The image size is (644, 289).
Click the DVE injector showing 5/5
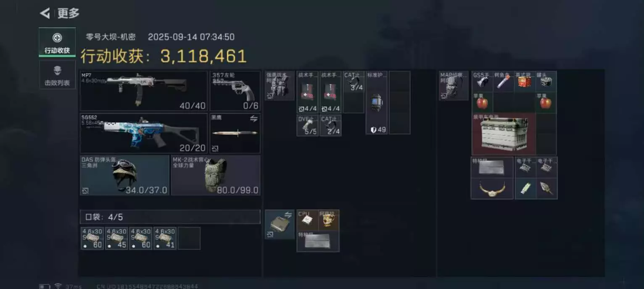[307, 126]
